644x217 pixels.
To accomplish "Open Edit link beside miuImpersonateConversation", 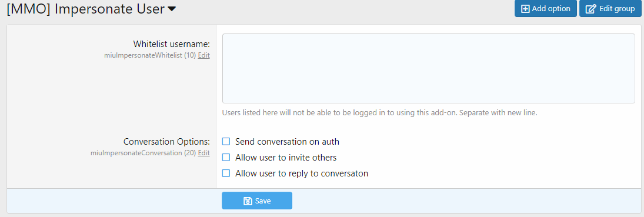I will point(203,153).
